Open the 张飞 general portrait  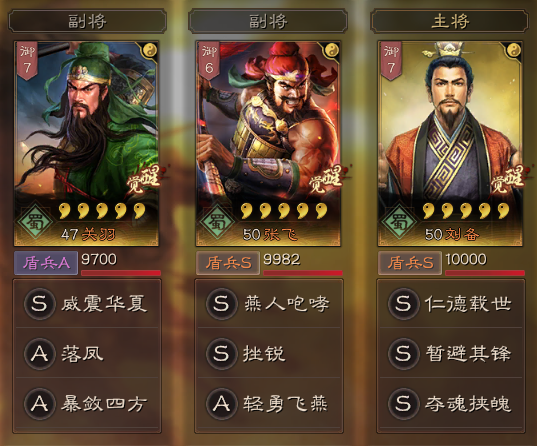268,144
